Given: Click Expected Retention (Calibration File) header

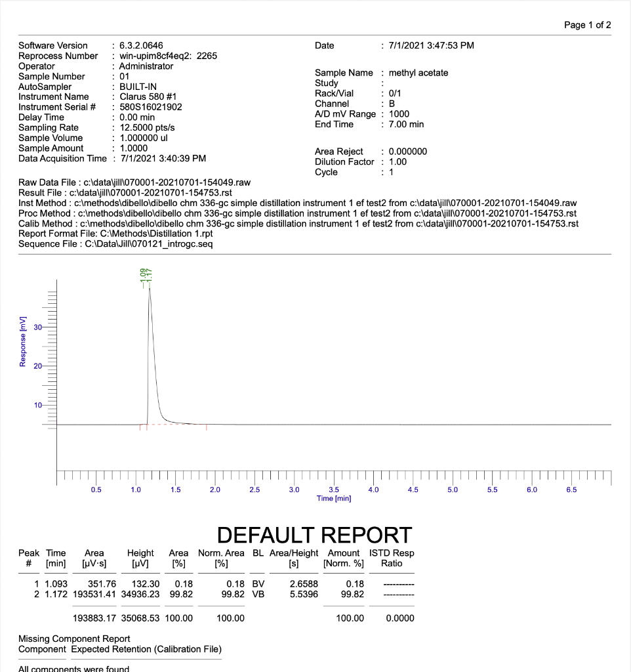Looking at the screenshot, I should point(146,649).
